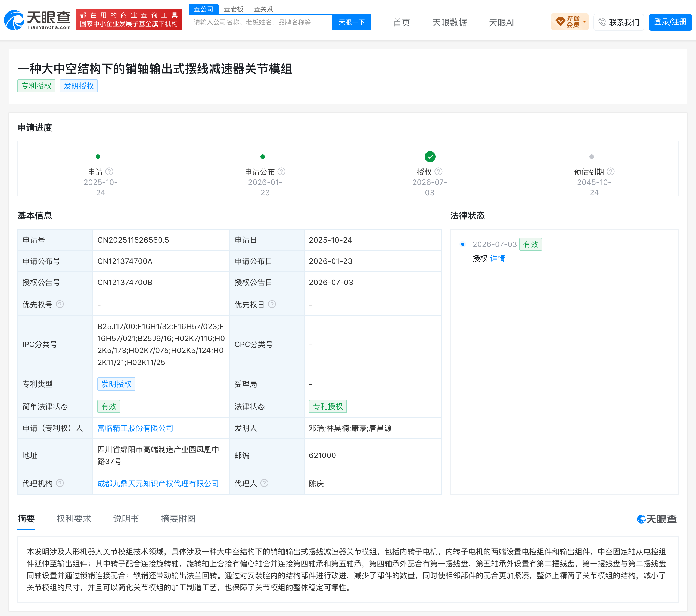Select the 查关系 search tab

(x=263, y=9)
